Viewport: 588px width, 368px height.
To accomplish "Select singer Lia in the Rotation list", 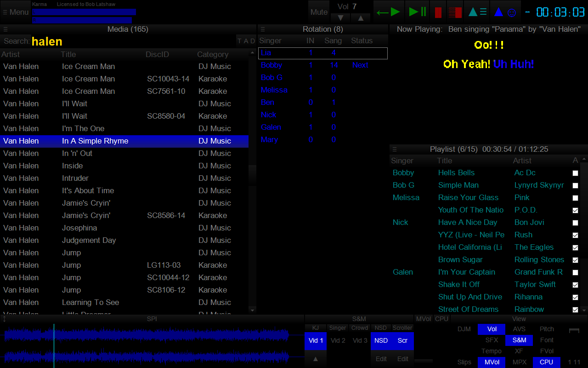I will pos(323,53).
